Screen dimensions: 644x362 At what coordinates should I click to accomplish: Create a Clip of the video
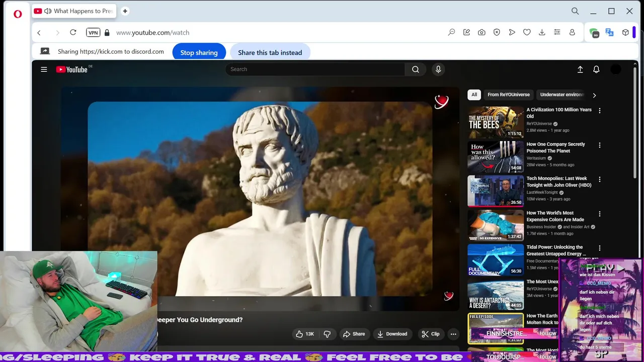point(430,334)
